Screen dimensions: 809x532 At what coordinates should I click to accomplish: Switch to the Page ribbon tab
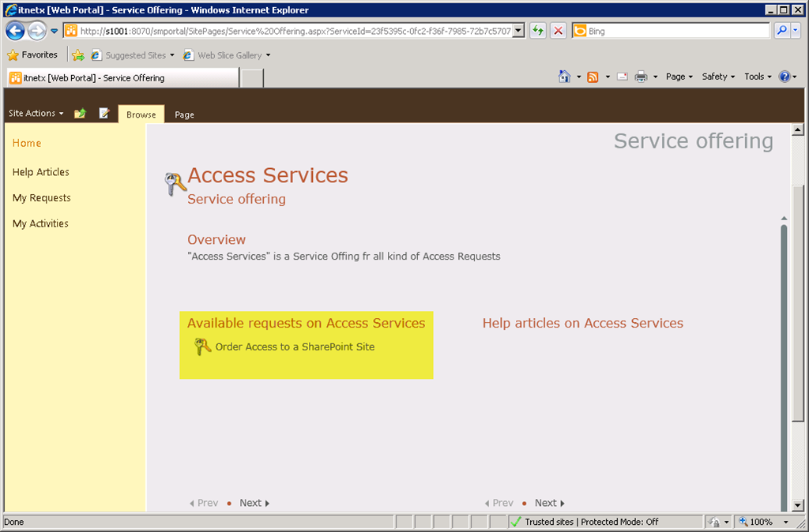tap(184, 114)
